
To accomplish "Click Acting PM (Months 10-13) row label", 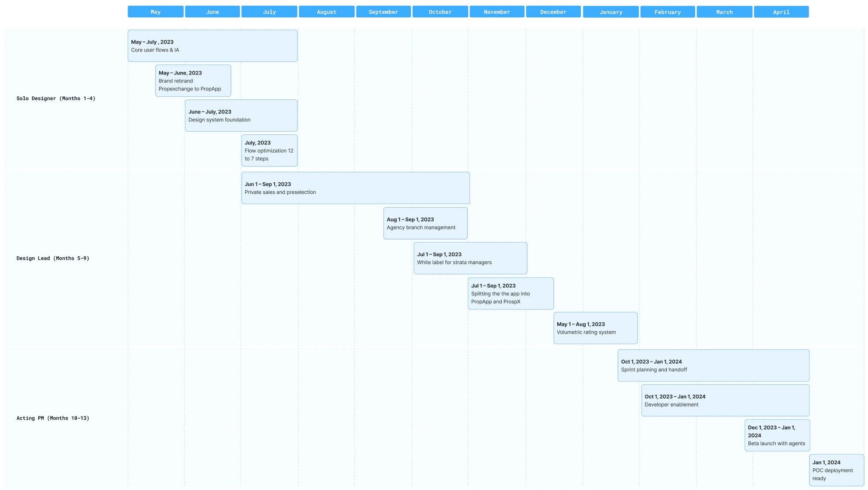I will point(53,418).
